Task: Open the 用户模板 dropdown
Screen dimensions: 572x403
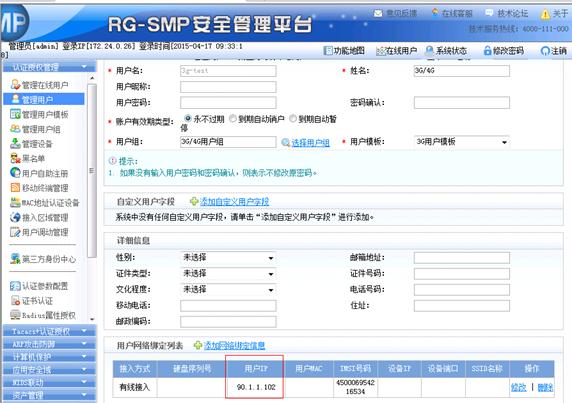Action: click(461, 142)
